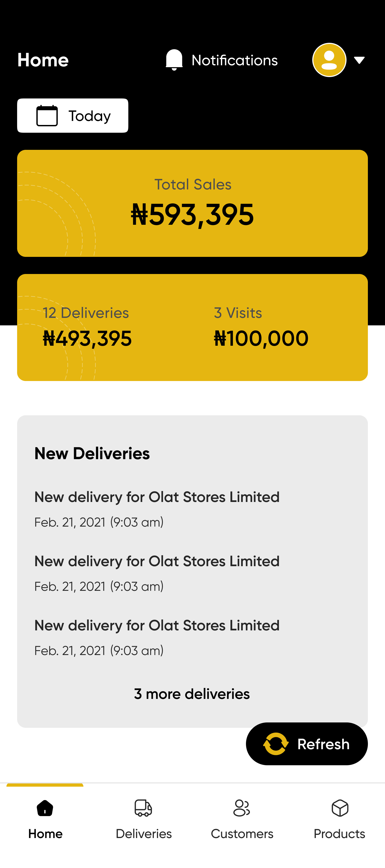385x868 pixels.
Task: Expand the 3 more deliveries list
Action: (x=192, y=694)
